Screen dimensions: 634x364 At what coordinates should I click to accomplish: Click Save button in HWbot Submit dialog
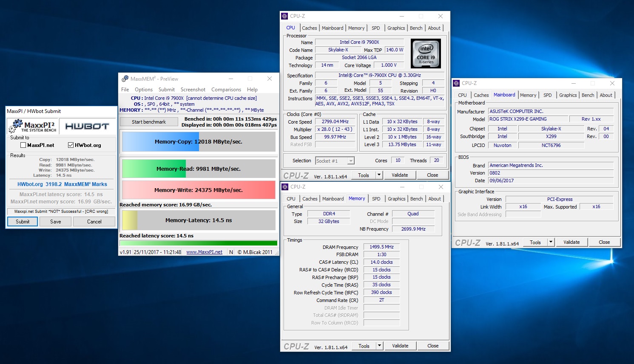click(56, 222)
